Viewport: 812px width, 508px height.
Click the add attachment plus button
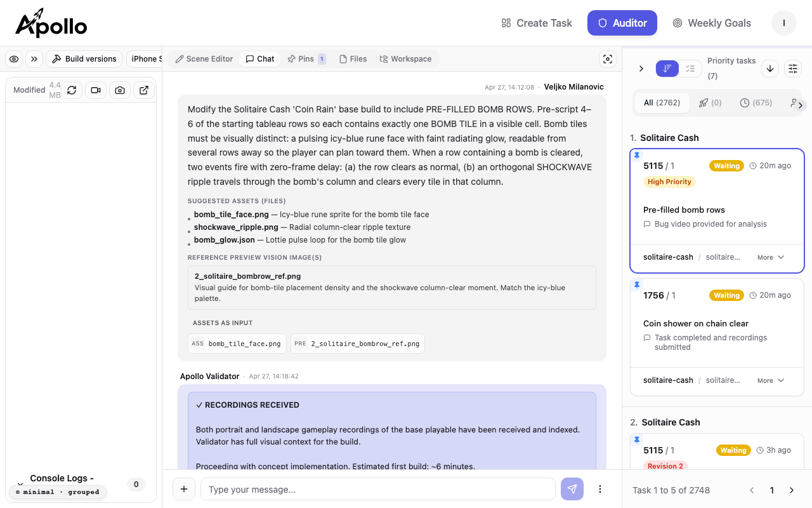point(184,489)
